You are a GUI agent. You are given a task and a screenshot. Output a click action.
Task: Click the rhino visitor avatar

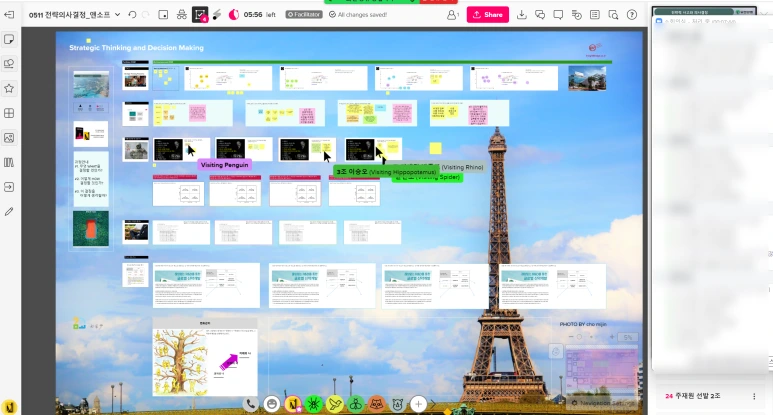point(397,404)
